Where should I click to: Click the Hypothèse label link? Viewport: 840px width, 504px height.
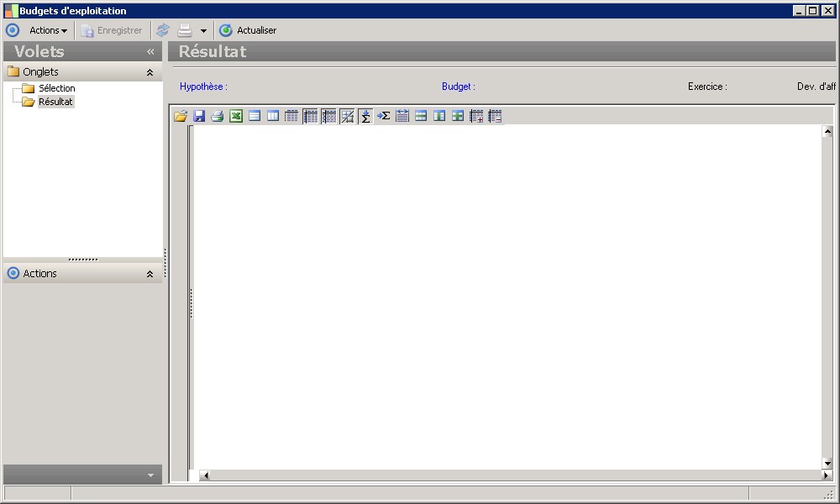point(203,87)
